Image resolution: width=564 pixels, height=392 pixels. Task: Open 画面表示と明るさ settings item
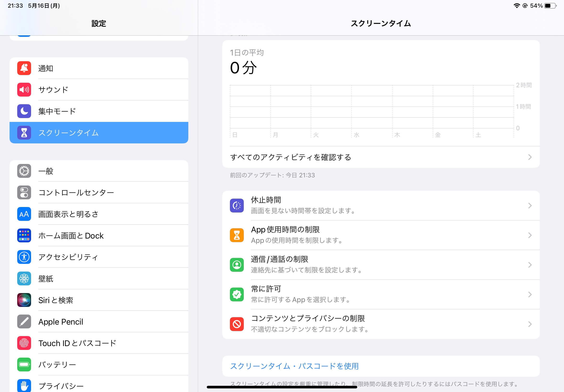(99, 214)
